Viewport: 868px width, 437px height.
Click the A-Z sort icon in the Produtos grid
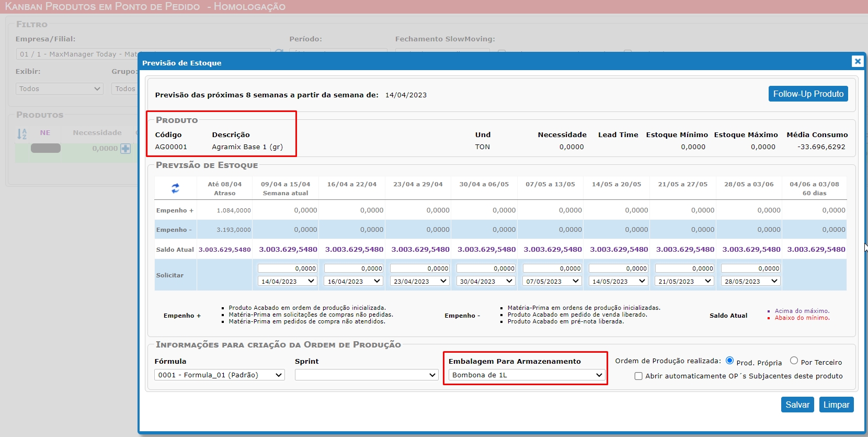click(x=22, y=134)
